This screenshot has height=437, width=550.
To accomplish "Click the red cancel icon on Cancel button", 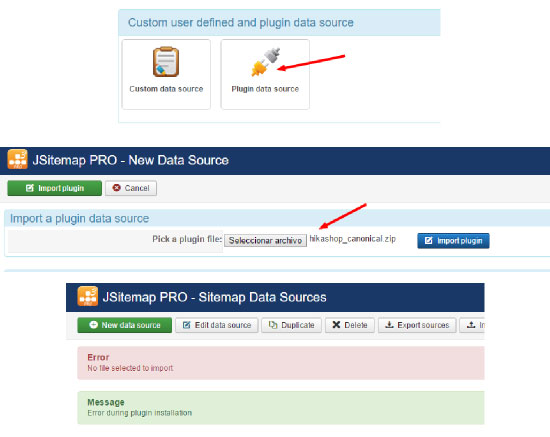I will tap(116, 188).
